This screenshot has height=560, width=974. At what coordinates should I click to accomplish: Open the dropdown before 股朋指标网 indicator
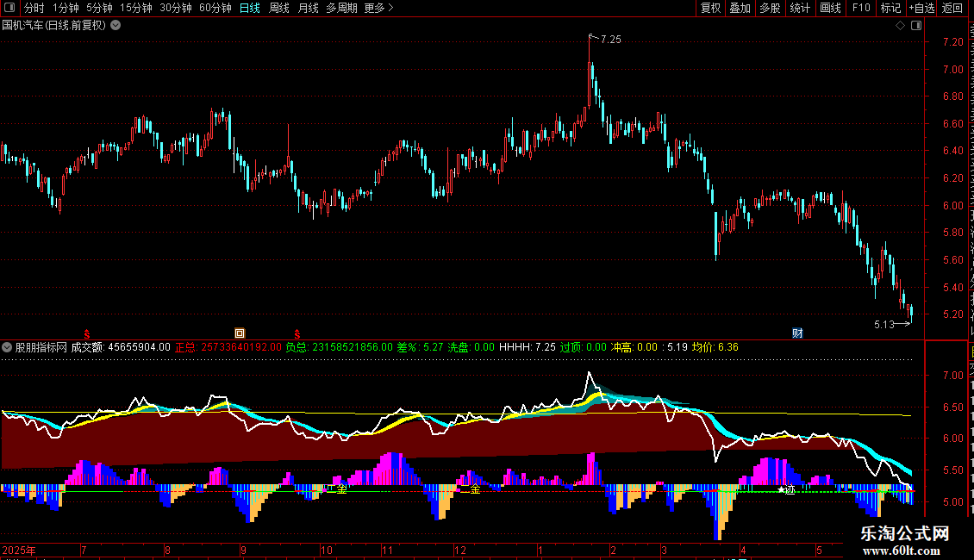[7, 348]
